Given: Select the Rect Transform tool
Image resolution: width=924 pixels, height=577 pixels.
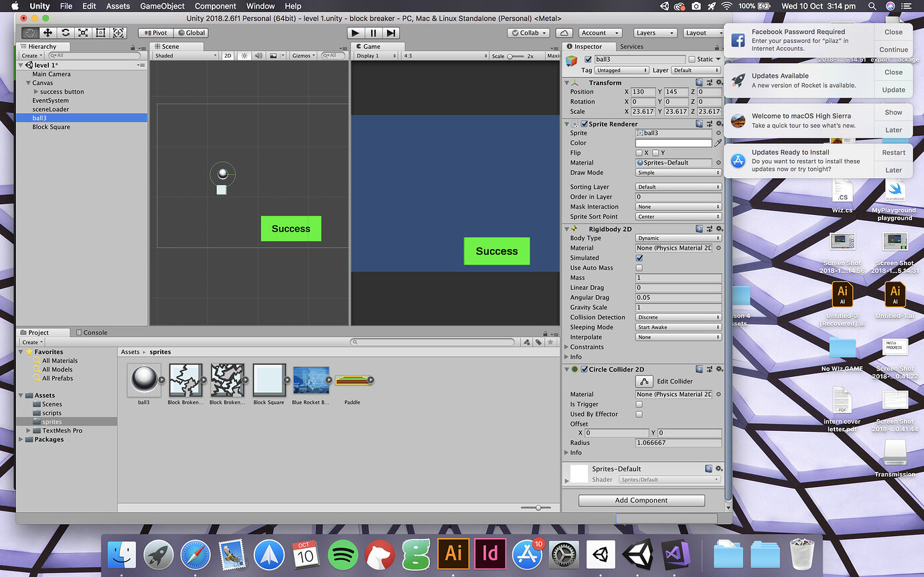Looking at the screenshot, I should [x=100, y=33].
